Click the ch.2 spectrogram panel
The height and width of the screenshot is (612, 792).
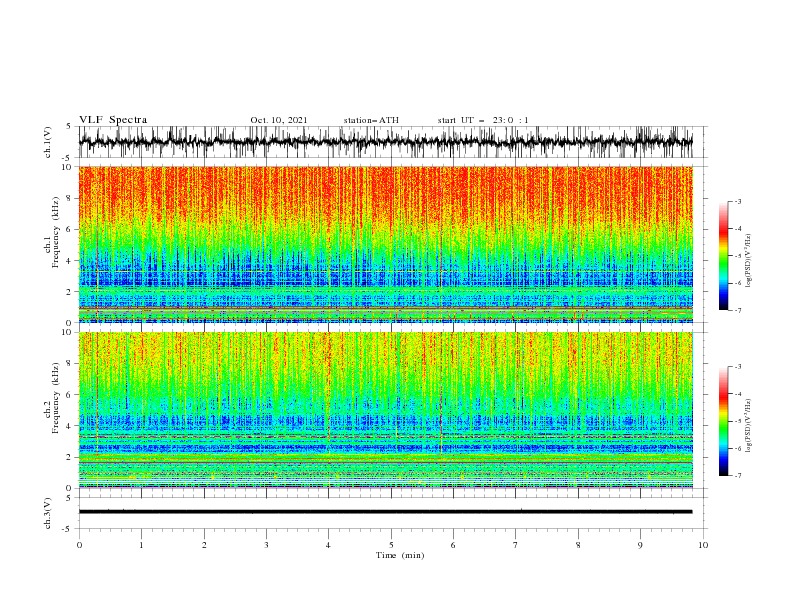(x=385, y=410)
